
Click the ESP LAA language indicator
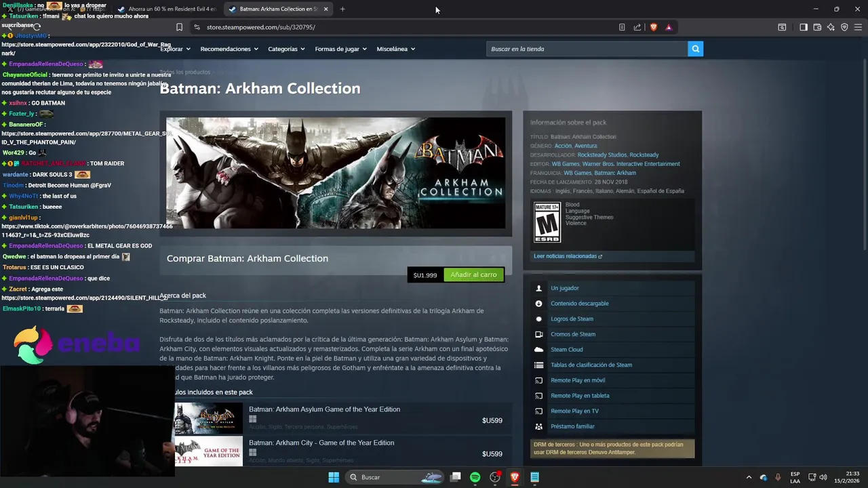[795, 477]
